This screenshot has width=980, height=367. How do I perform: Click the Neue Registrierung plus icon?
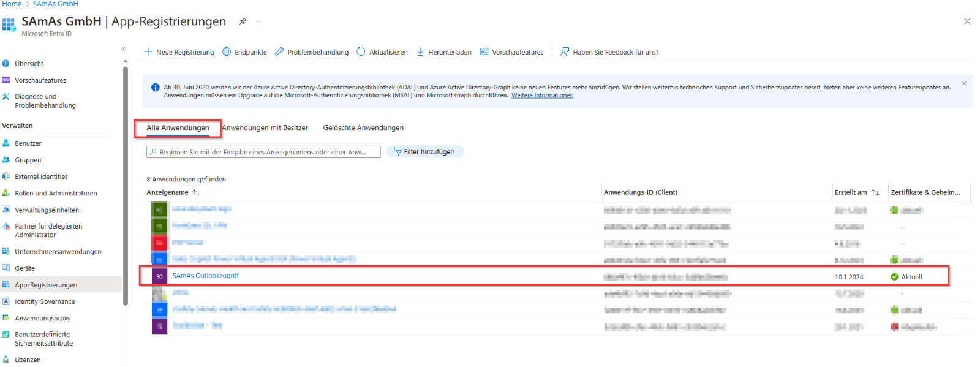[148, 51]
